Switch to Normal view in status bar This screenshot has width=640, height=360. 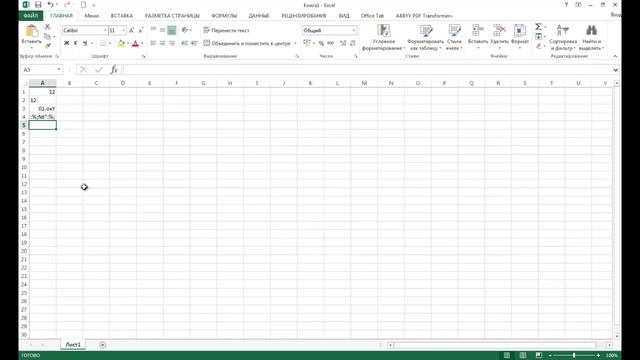coord(507,356)
